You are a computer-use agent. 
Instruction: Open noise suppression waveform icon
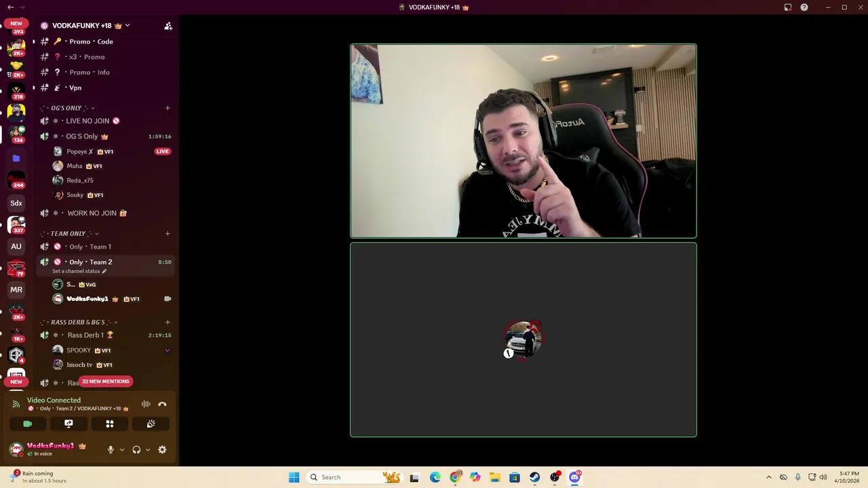pyautogui.click(x=146, y=404)
